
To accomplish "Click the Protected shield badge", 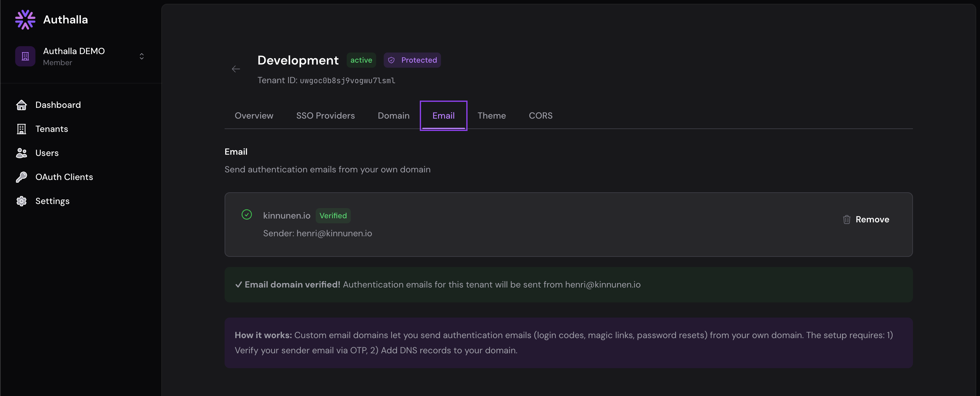I will coord(412,60).
